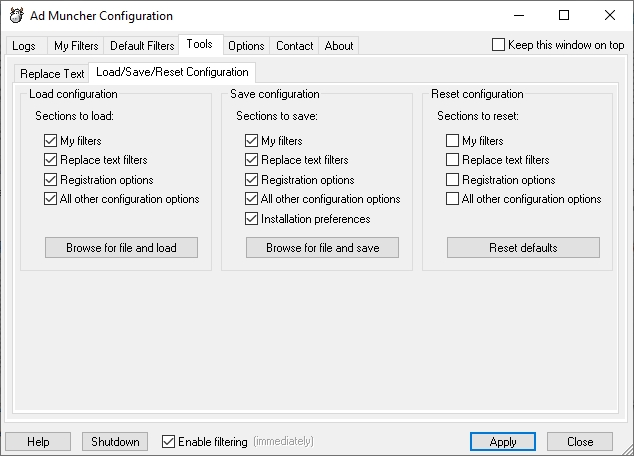
Task: Switch to the My Filters tab
Action: click(x=76, y=46)
